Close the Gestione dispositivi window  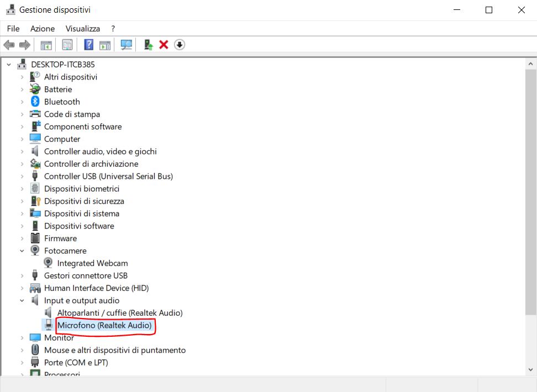click(521, 10)
